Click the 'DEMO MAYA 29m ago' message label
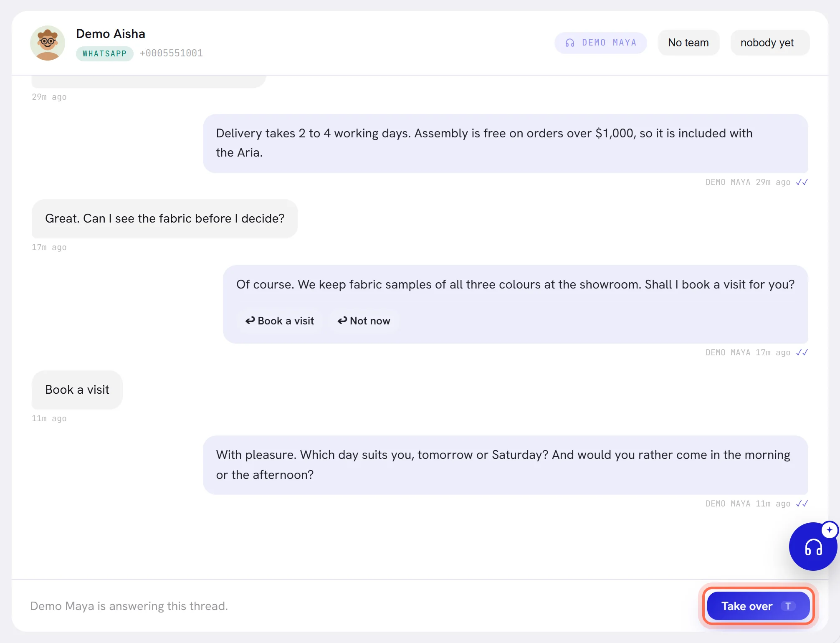The height and width of the screenshot is (643, 840). coord(748,182)
